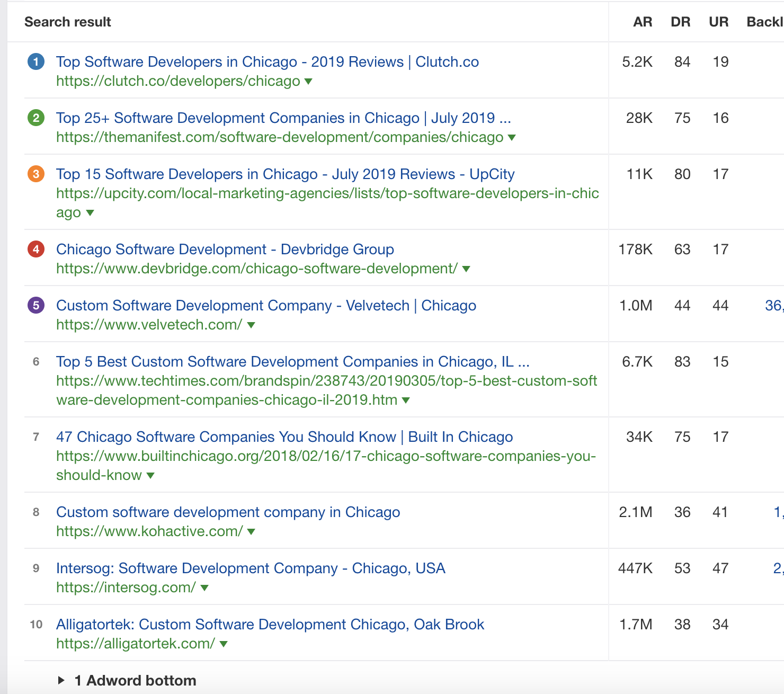Expand dropdown arrow after builtinchicago.org URL
The width and height of the screenshot is (784, 694).
pos(150,476)
